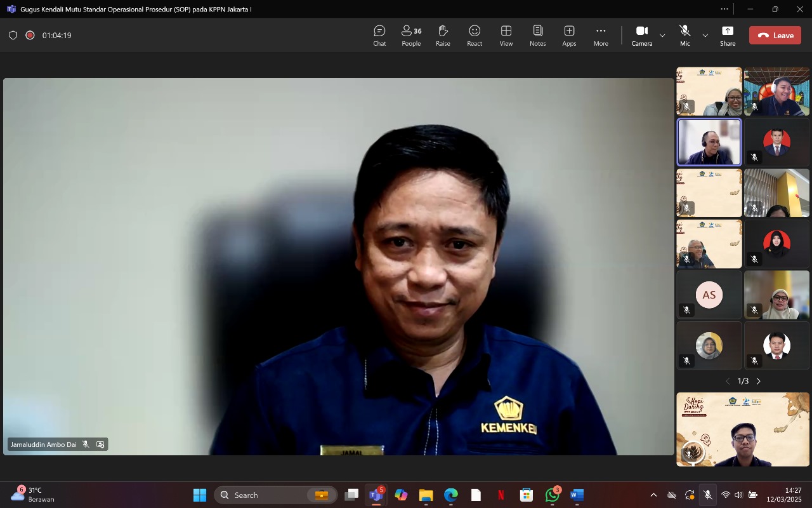Open title bar ellipsis menu
Viewport: 812px width, 508px height.
(x=724, y=9)
